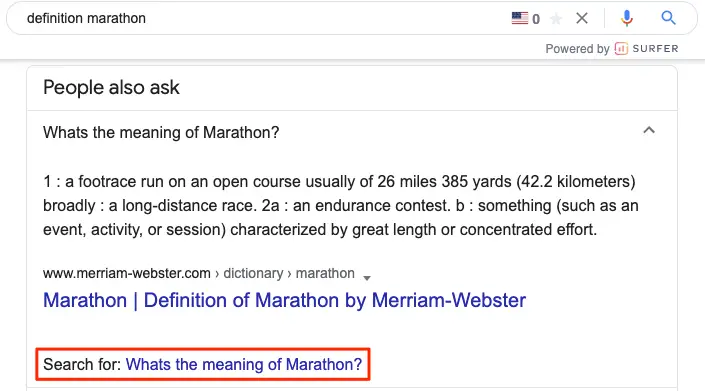Screen dimensions: 705x391
Task: Click the 'marathon' breadcrumb segment
Action: [325, 273]
